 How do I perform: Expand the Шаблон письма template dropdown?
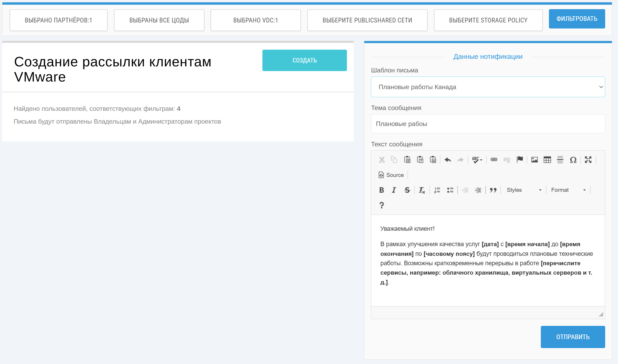pyautogui.click(x=488, y=87)
